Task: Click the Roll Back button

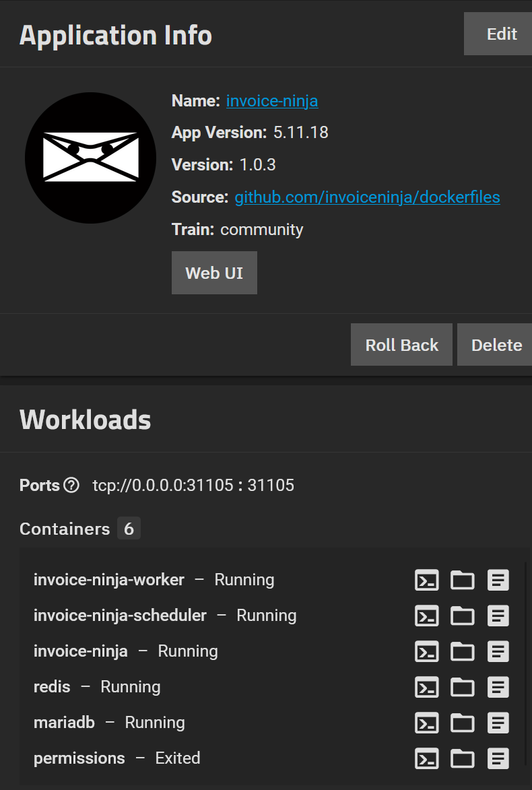Action: coord(401,345)
